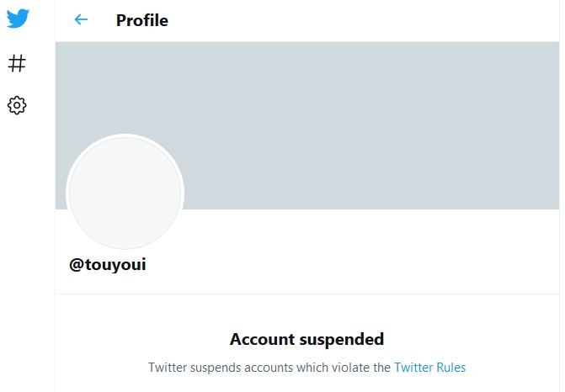The height and width of the screenshot is (392, 565).
Task: Open the Settings gear icon
Action: (17, 105)
